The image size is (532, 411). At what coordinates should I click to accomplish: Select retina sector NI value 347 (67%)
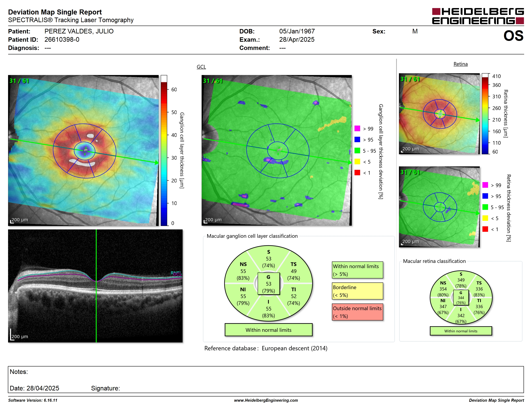tap(443, 309)
